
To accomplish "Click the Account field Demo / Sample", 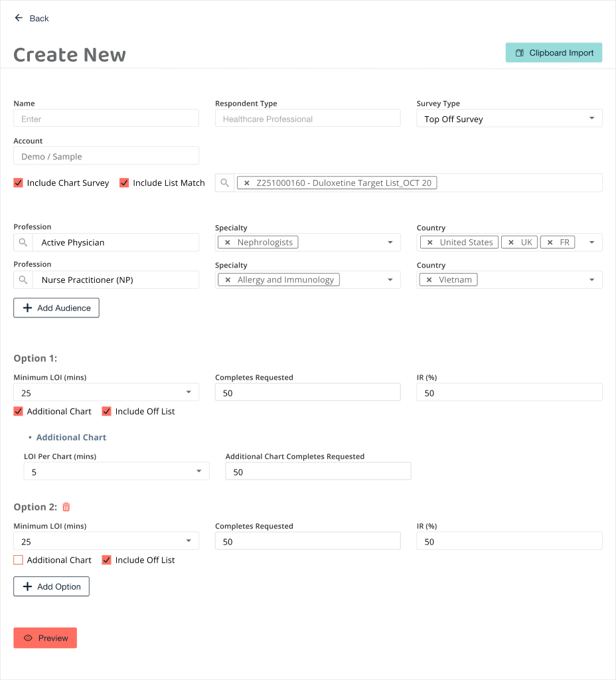I will 106,155.
